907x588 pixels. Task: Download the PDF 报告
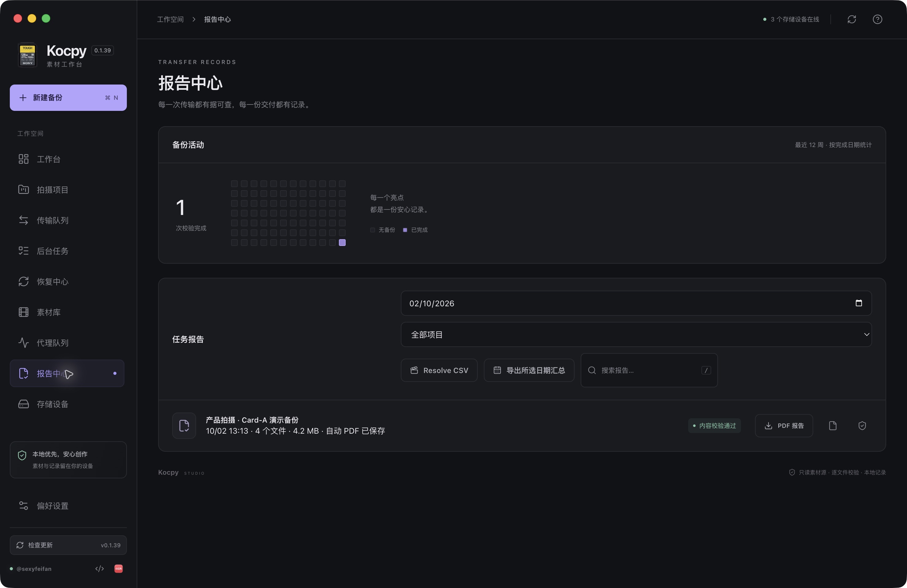(784, 425)
